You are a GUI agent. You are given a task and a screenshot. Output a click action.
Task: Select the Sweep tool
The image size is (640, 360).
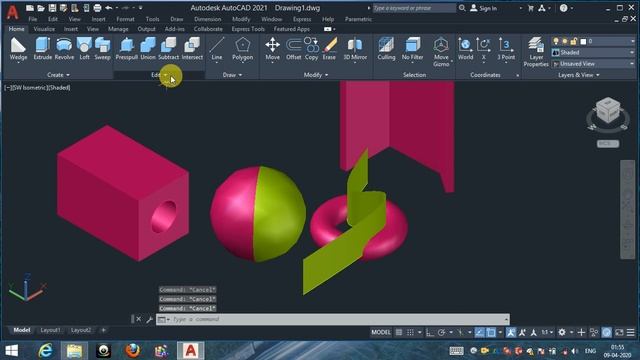click(x=102, y=49)
